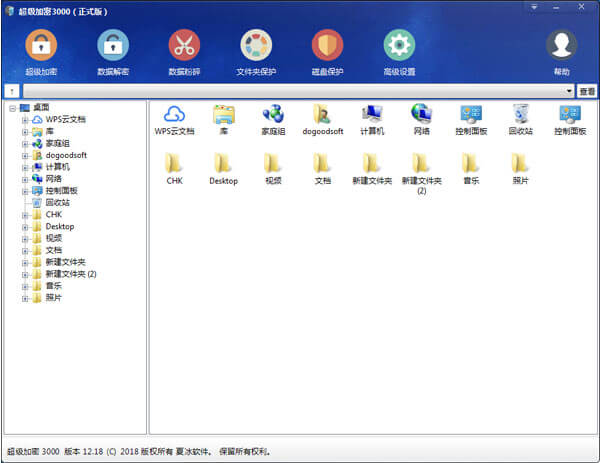600x463 pixels.
Task: Expand the Desktop tree node
Action: 25,227
